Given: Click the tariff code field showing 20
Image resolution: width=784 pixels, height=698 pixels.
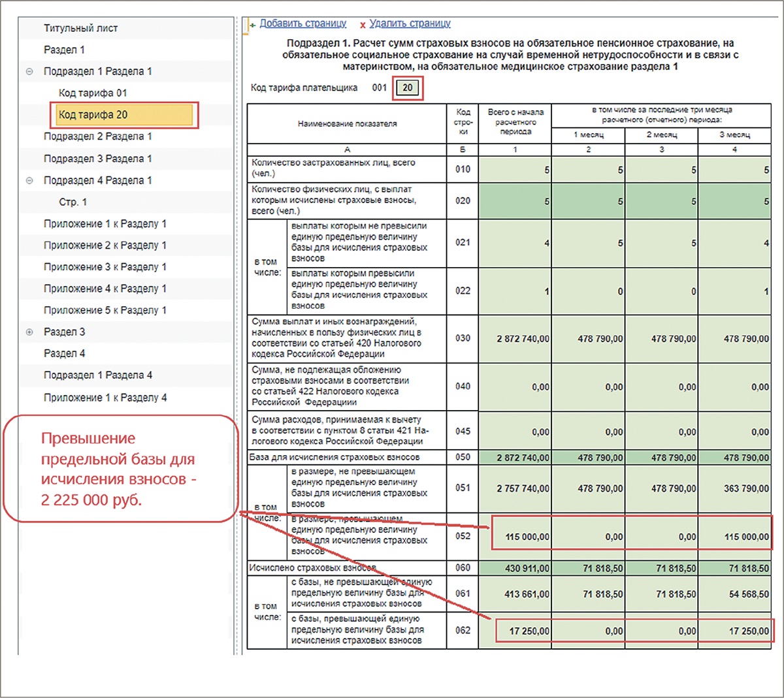Looking at the screenshot, I should tap(408, 88).
